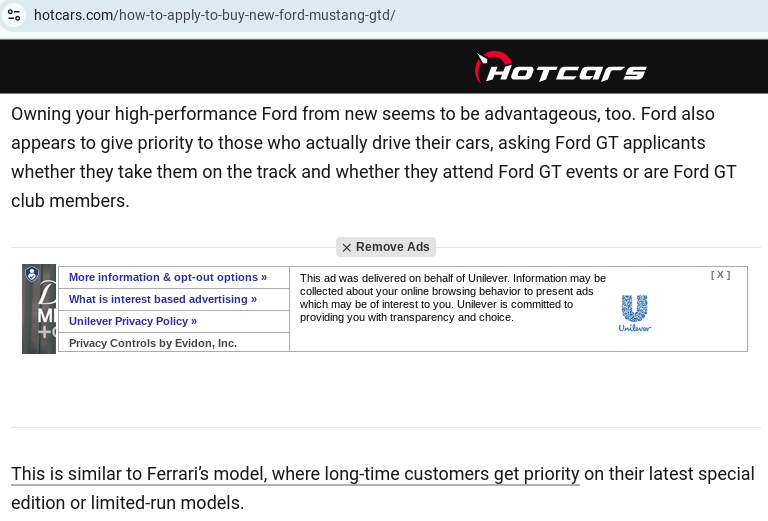Click the Unilever ad disclosure paragraph
Screen dimensions: 768x521
click(453, 298)
